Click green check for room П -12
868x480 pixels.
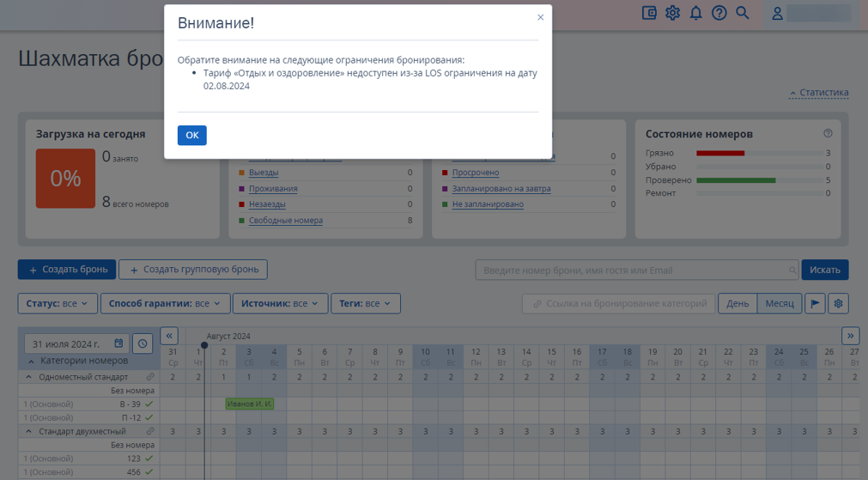[149, 417]
